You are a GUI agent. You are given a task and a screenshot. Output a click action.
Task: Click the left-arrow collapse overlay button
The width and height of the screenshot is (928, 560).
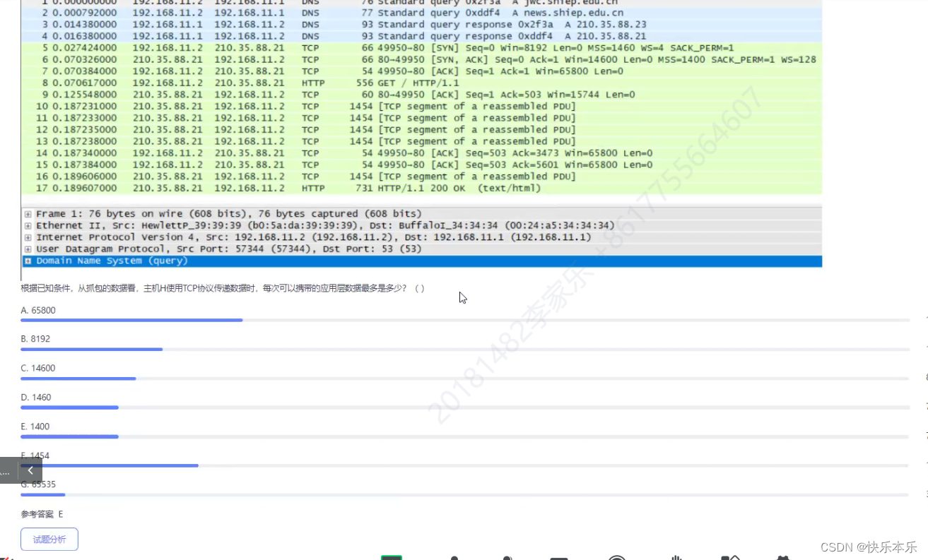[x=30, y=470]
